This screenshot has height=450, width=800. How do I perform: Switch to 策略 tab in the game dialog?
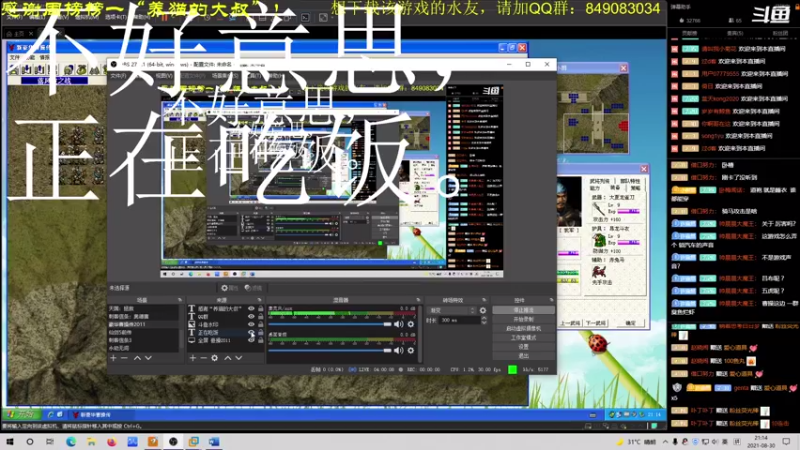pos(635,188)
